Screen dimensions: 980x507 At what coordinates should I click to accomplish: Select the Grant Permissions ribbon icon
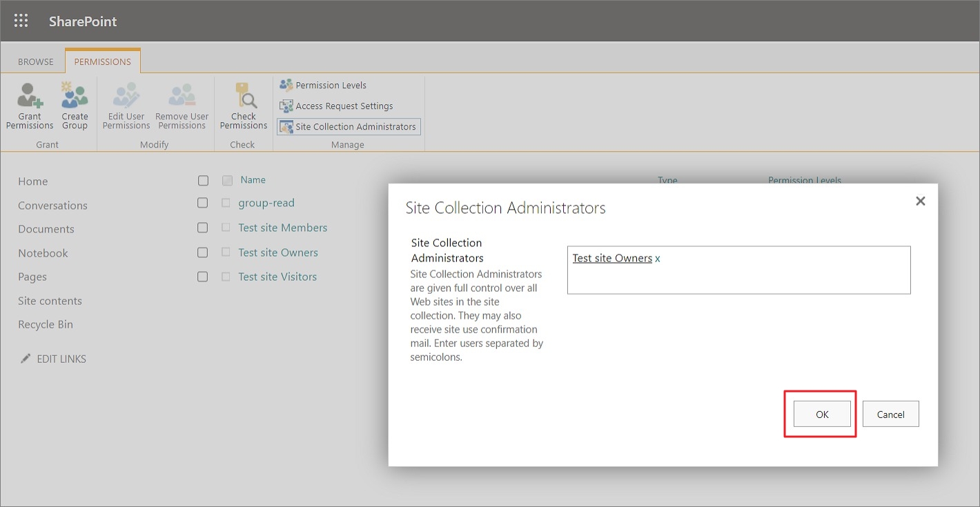pos(29,103)
